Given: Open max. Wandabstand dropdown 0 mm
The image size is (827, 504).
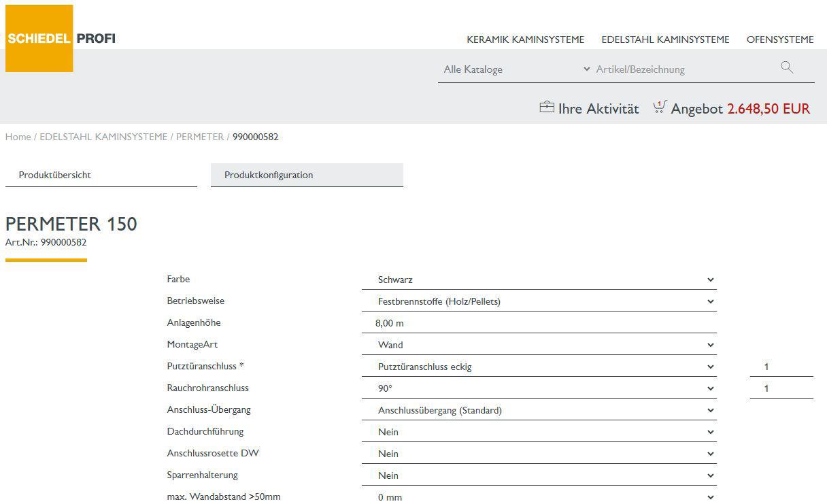Looking at the screenshot, I should click(539, 497).
